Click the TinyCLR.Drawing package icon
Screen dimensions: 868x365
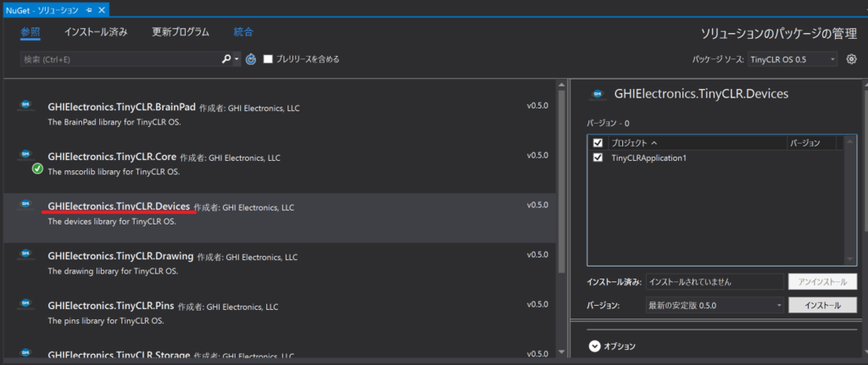25,254
